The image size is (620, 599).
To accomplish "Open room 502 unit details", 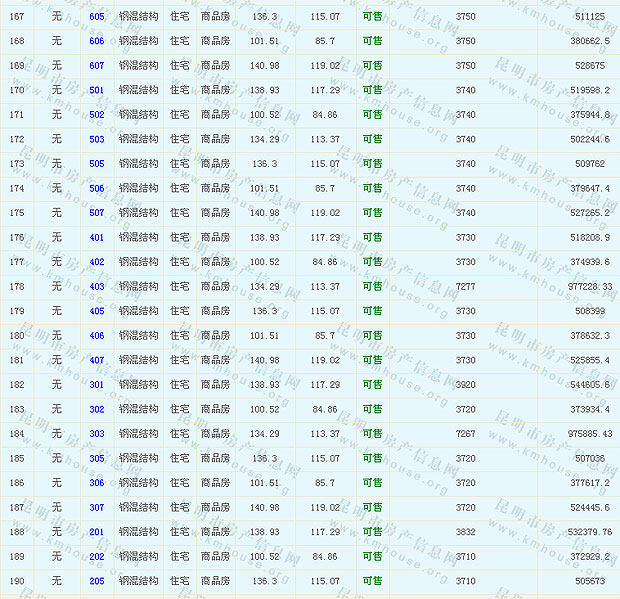I will 96,115.
